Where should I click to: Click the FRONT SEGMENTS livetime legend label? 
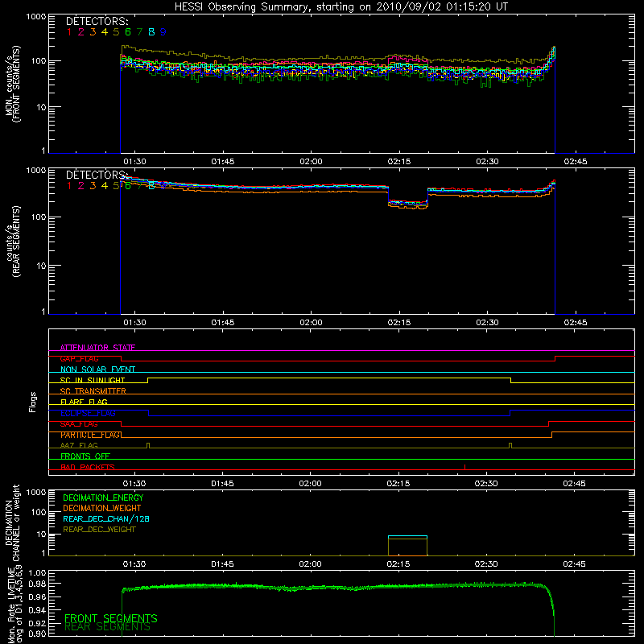[111, 618]
